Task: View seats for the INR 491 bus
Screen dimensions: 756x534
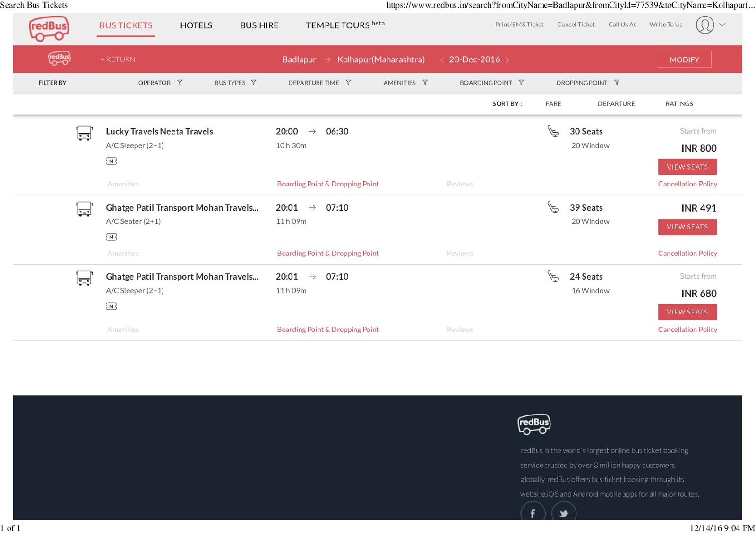Action: coord(687,227)
